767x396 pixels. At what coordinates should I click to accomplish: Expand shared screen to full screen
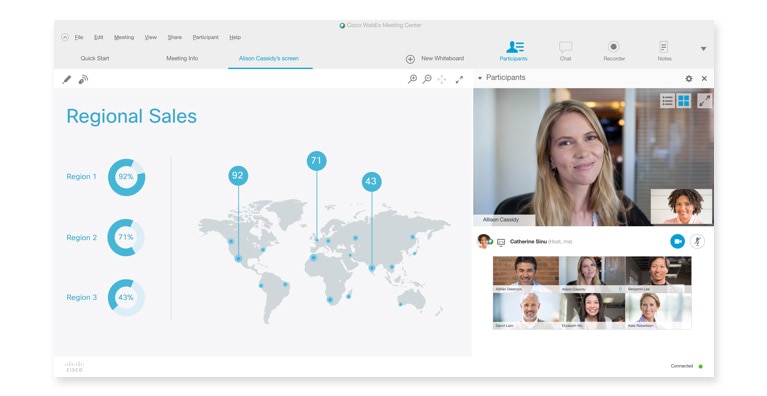point(459,79)
